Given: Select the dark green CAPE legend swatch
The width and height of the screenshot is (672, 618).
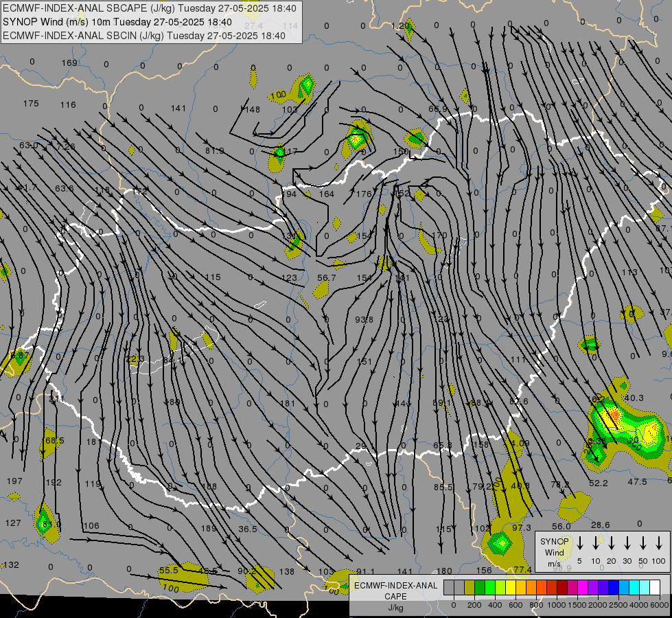Looking at the screenshot, I should click(x=480, y=588).
